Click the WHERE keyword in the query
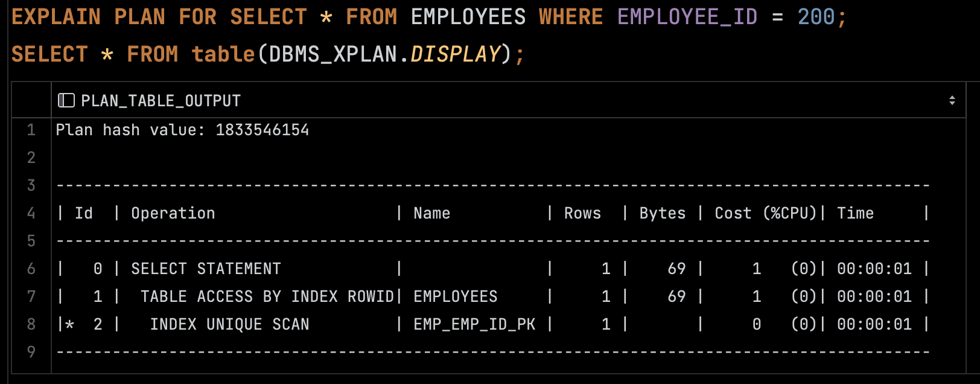The width and height of the screenshot is (980, 384). pos(571,17)
